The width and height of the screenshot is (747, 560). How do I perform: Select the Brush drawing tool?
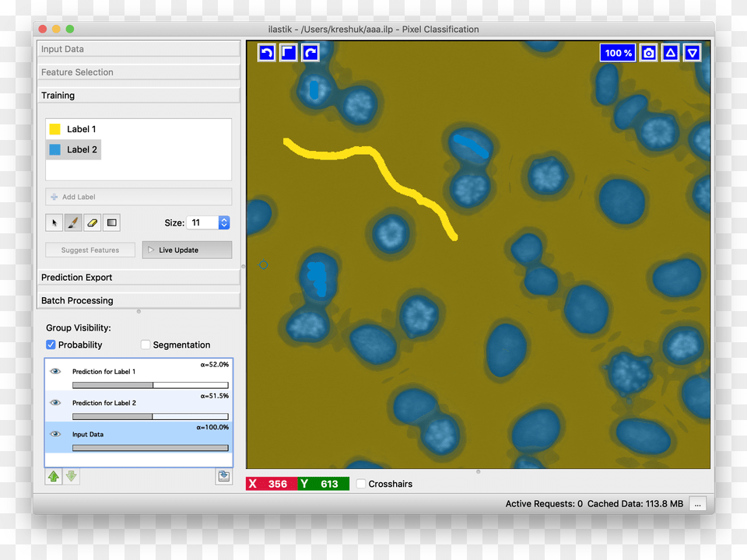coord(73,223)
